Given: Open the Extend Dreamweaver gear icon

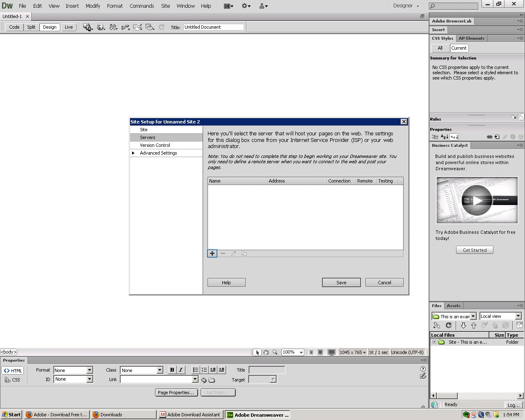Looking at the screenshot, I should 246,6.
